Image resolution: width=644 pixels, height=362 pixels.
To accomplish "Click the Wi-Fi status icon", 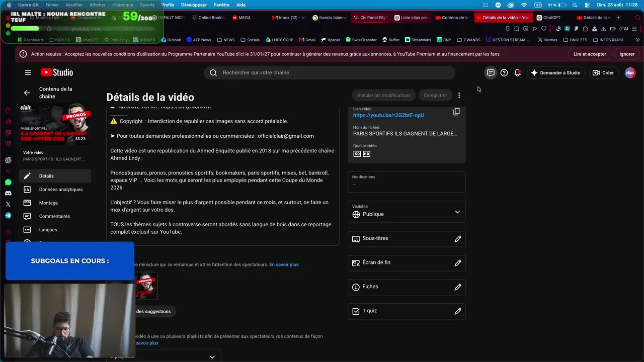I will (524, 5).
